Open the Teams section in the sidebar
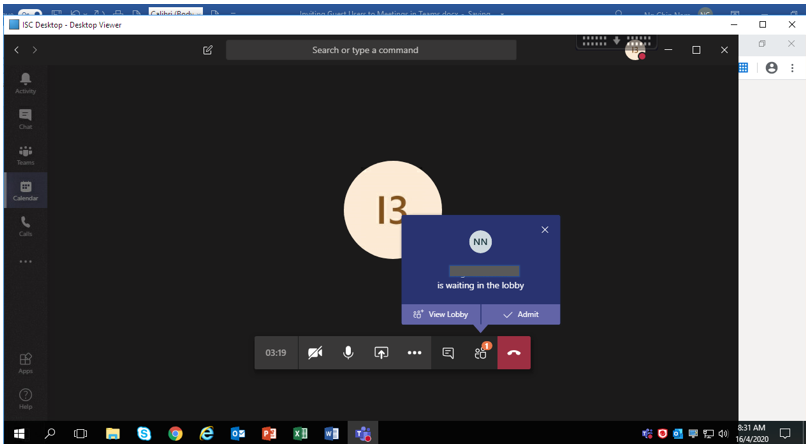Image resolution: width=810 pixels, height=447 pixels. pyautogui.click(x=25, y=155)
